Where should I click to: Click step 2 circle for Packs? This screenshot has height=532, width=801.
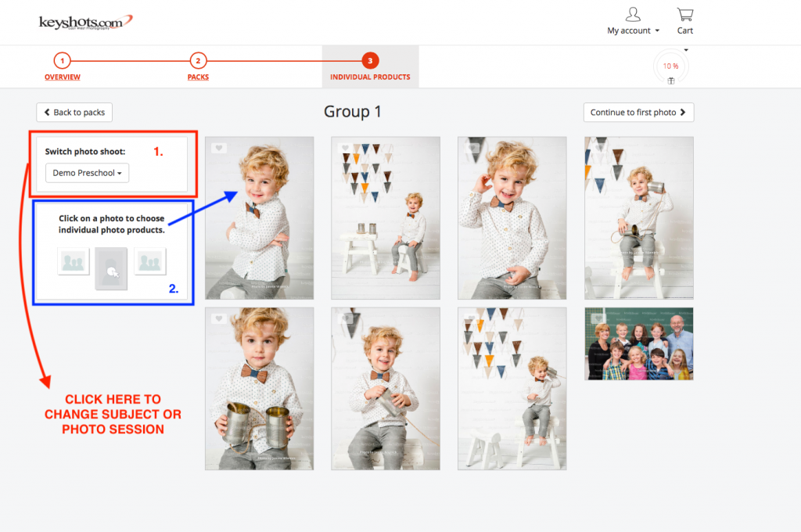pyautogui.click(x=198, y=60)
